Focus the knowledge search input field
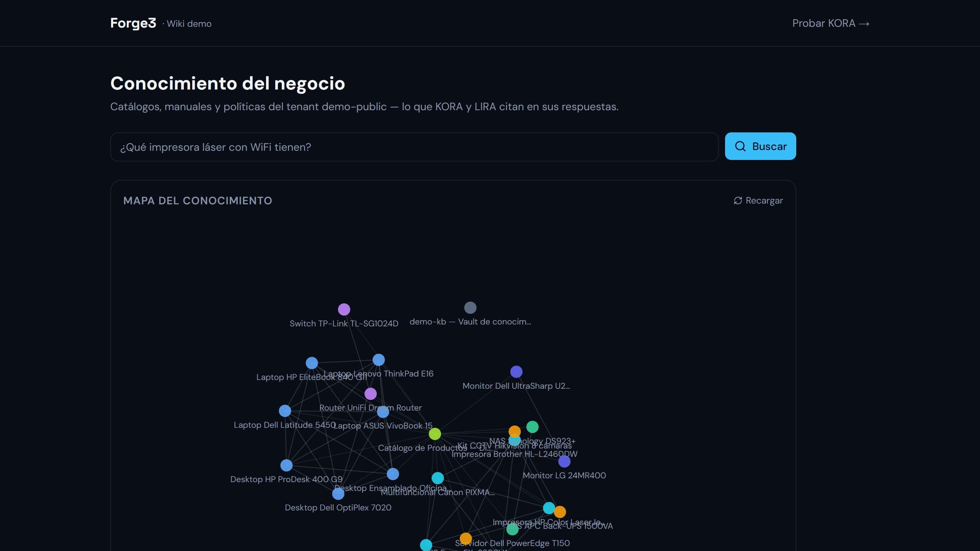Viewport: 980px width, 551px height. [x=414, y=147]
